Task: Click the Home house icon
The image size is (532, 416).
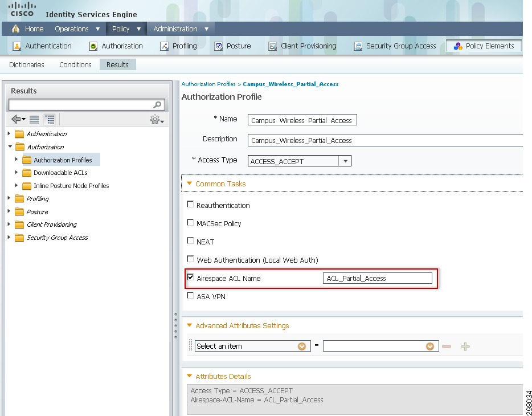Action: [x=15, y=29]
